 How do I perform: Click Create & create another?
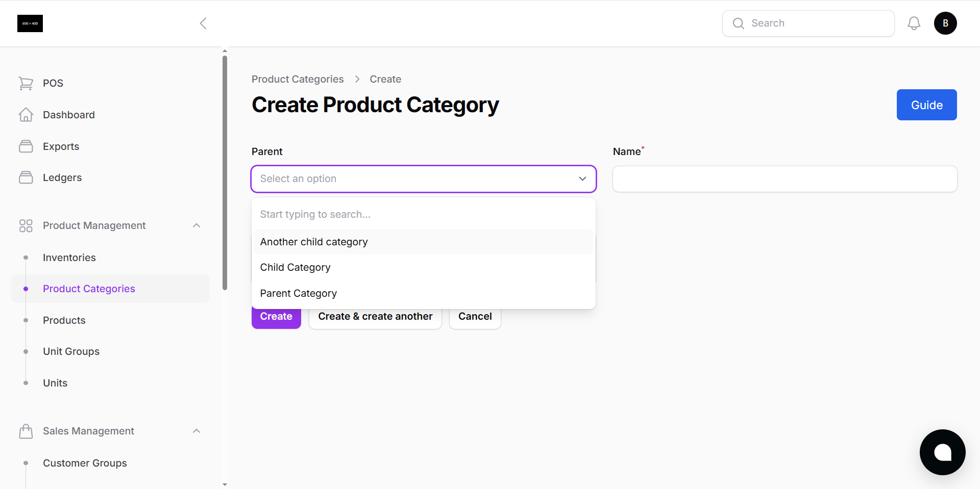(375, 316)
